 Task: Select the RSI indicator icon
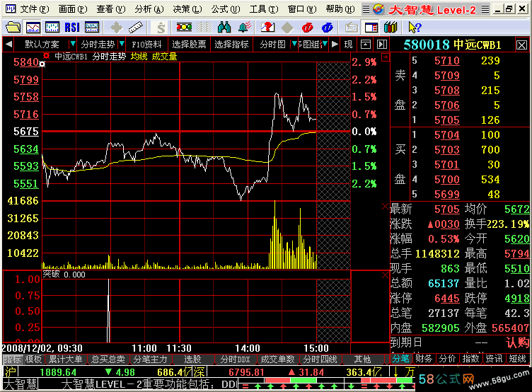tap(72, 27)
